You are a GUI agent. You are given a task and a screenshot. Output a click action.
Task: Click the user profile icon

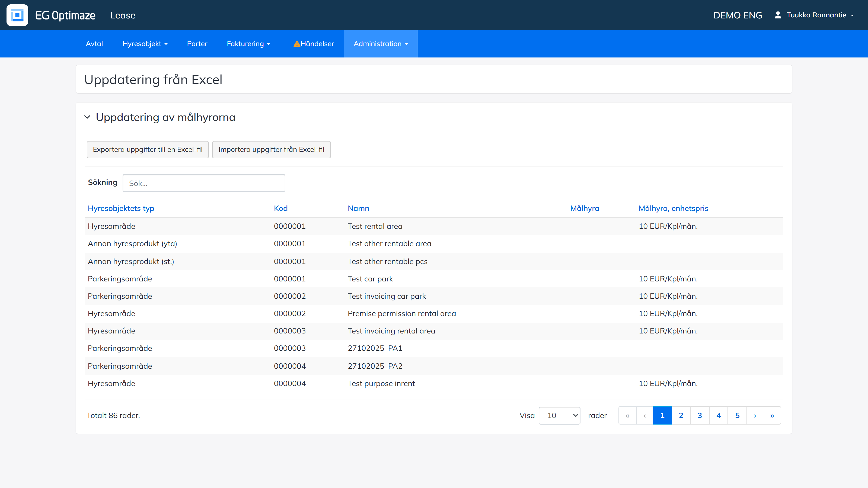(778, 15)
